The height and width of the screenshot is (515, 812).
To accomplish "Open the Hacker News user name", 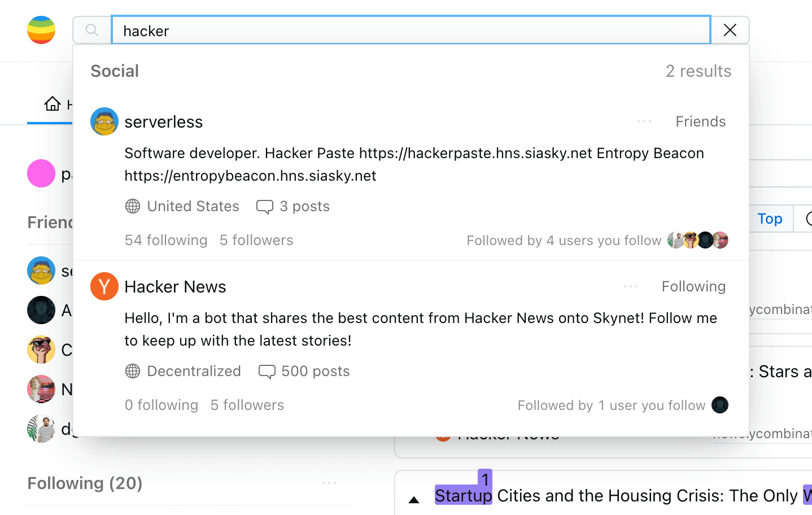I will tap(176, 287).
